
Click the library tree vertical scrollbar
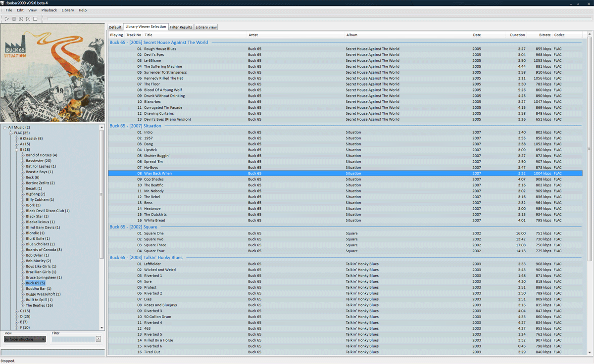[x=102, y=194]
